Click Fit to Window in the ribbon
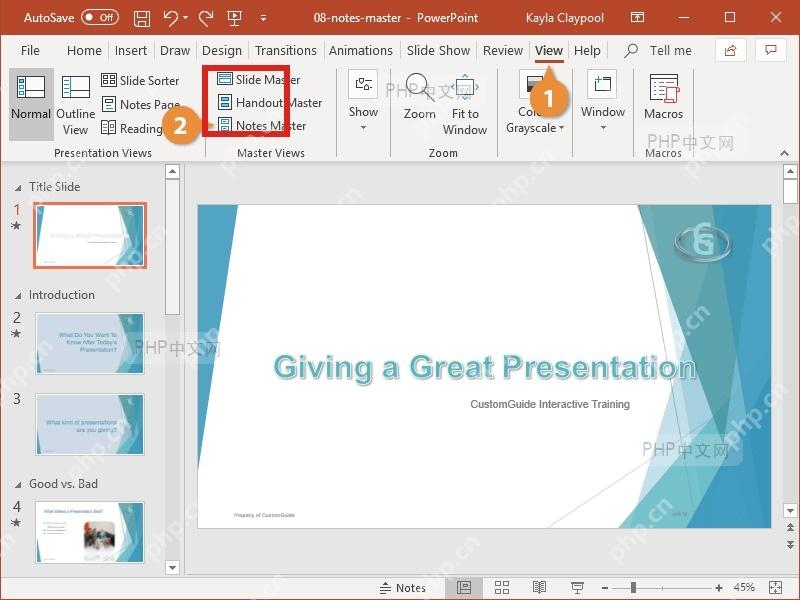The width and height of the screenshot is (800, 600). click(465, 104)
